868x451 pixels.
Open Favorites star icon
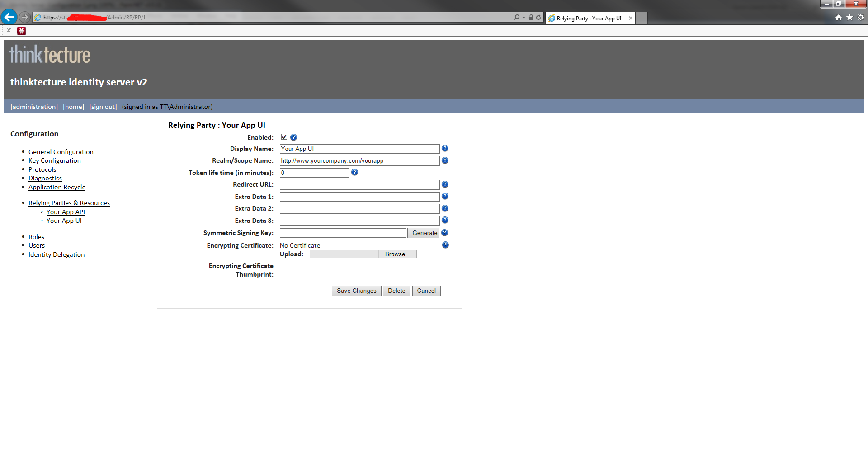[x=849, y=17]
